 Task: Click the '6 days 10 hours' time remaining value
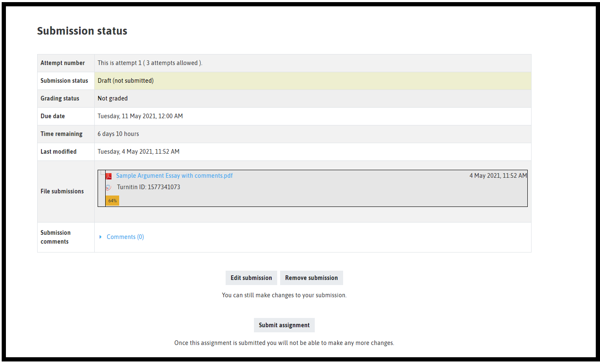[118, 134]
